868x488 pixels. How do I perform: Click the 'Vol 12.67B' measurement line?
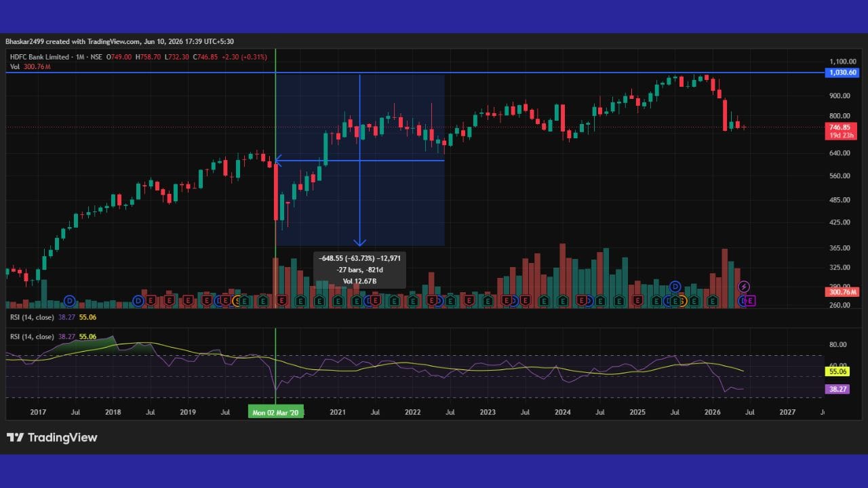(x=359, y=281)
